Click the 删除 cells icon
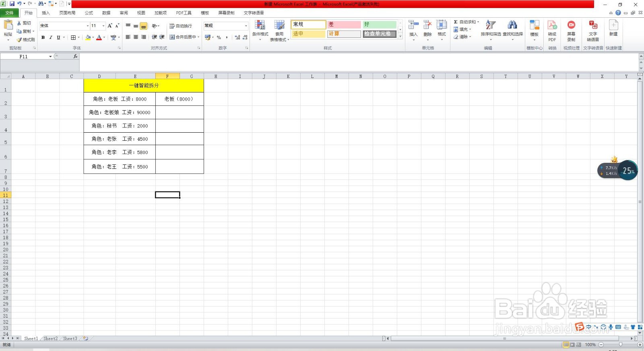The width and height of the screenshot is (644, 351). click(x=427, y=25)
